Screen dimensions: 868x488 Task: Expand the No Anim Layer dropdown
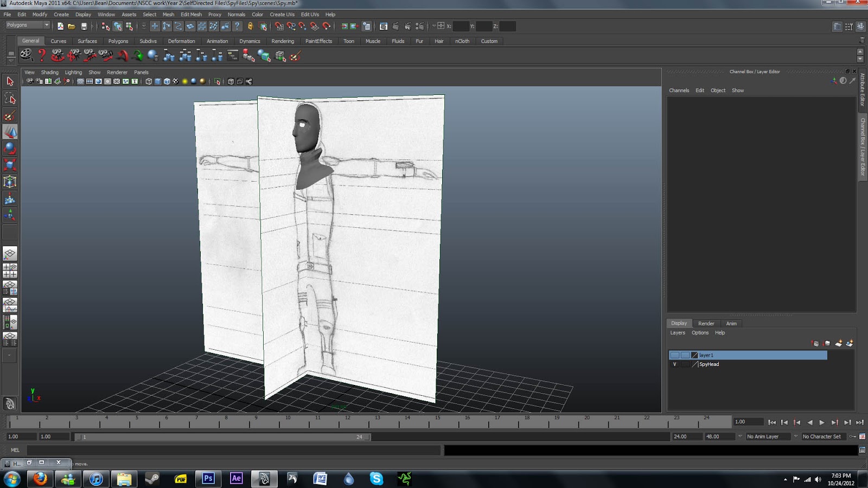pyautogui.click(x=767, y=436)
